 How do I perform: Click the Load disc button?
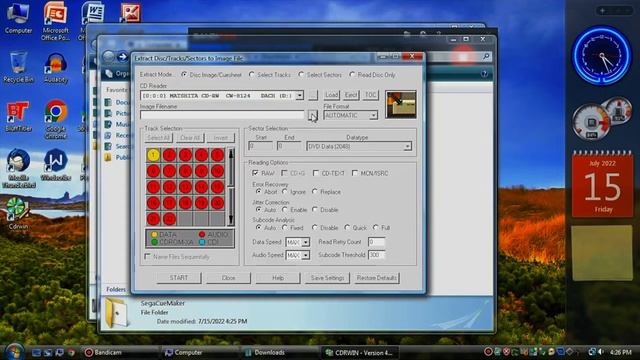331,95
